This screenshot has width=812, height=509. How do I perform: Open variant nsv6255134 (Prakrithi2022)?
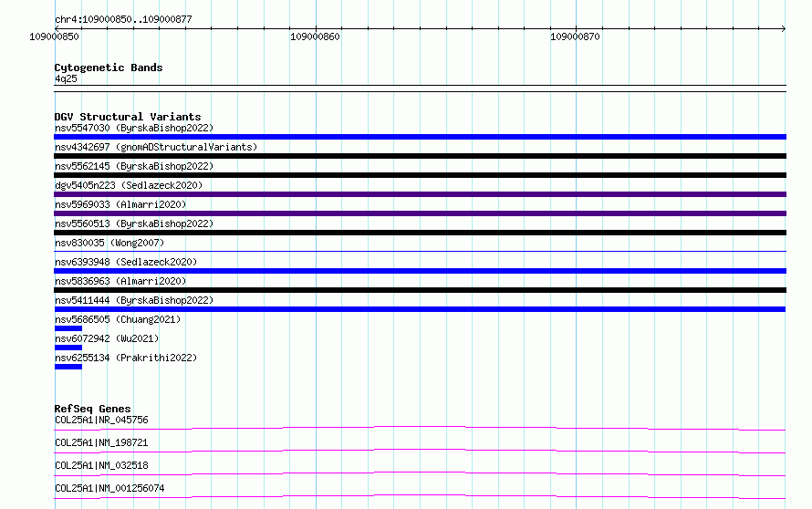[x=126, y=358]
